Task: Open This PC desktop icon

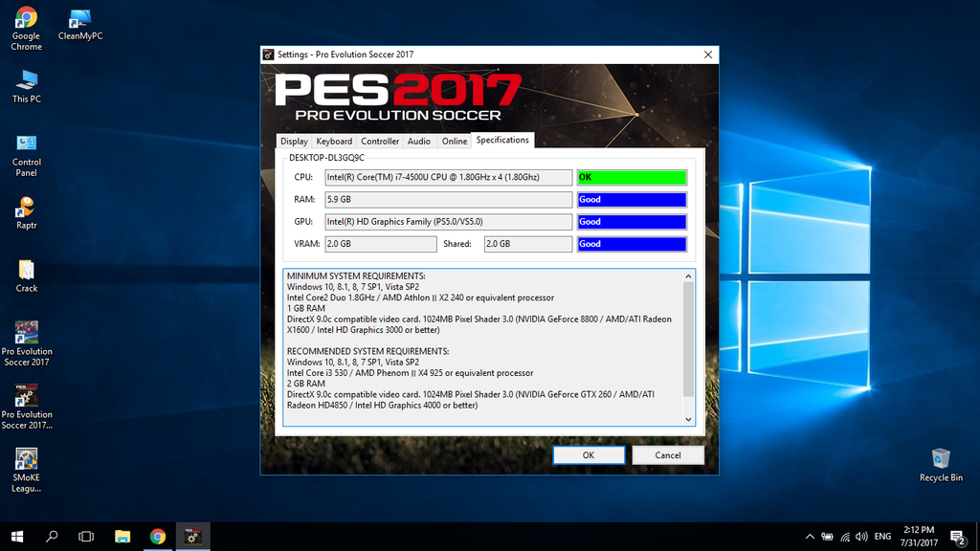Action: (26, 86)
